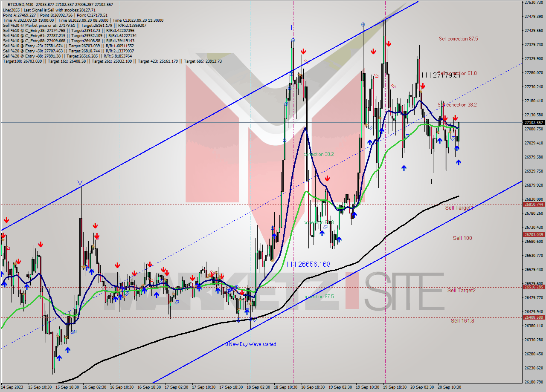Click the red price tag 26516.285
The width and height of the screenshot is (546, 392).
click(534, 287)
